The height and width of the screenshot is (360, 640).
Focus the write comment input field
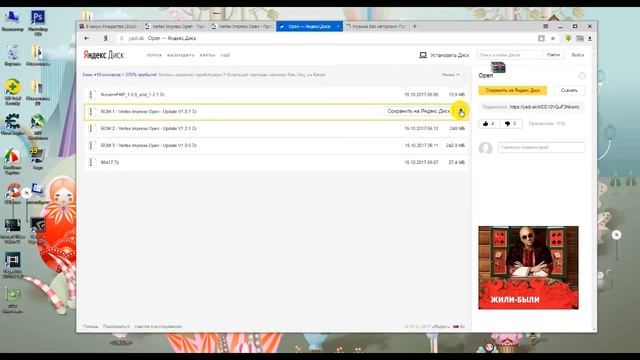click(x=541, y=147)
